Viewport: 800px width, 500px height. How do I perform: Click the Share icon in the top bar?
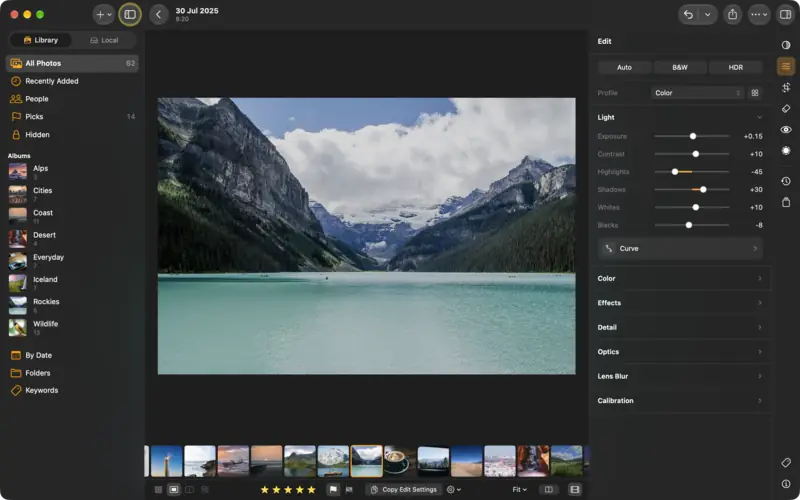[733, 14]
